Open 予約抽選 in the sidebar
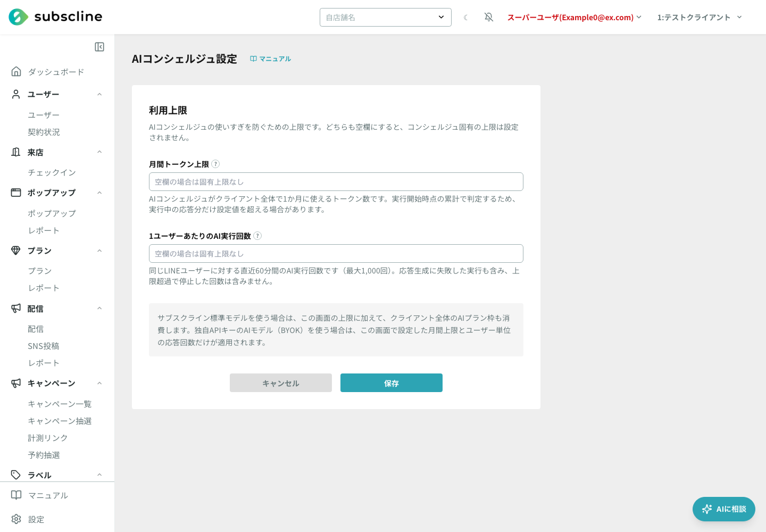This screenshot has width=766, height=532. (x=44, y=455)
